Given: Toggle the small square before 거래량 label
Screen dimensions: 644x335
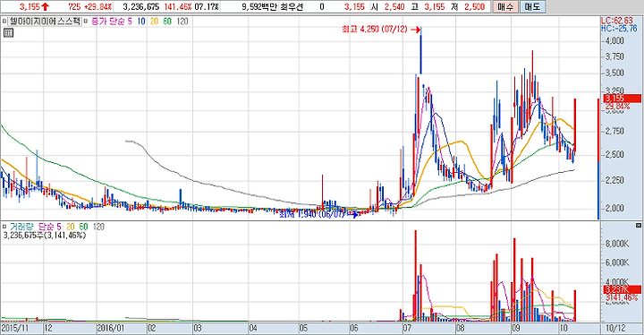Looking at the screenshot, I should [x=4, y=227].
